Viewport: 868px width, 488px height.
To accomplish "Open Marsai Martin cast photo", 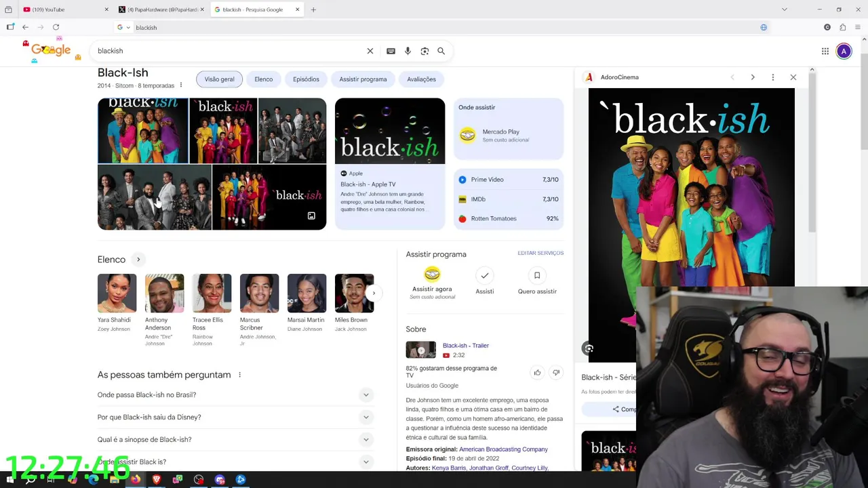I will point(307,293).
